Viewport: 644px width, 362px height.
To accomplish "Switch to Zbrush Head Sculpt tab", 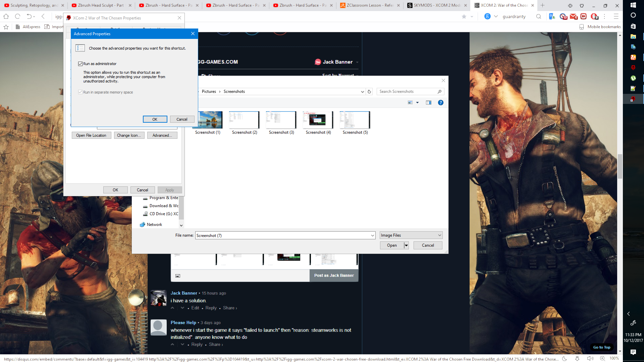I will [x=101, y=5].
